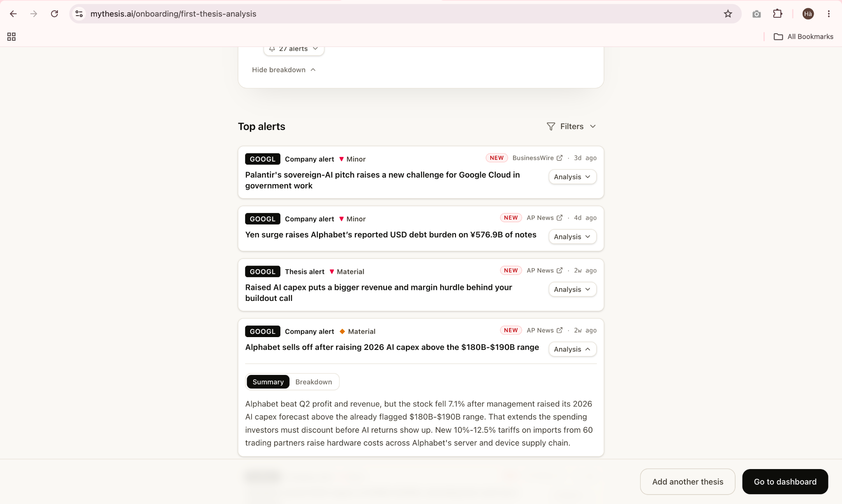
Task: Click the Alphabet Q2 summary paragraph
Action: (419, 423)
